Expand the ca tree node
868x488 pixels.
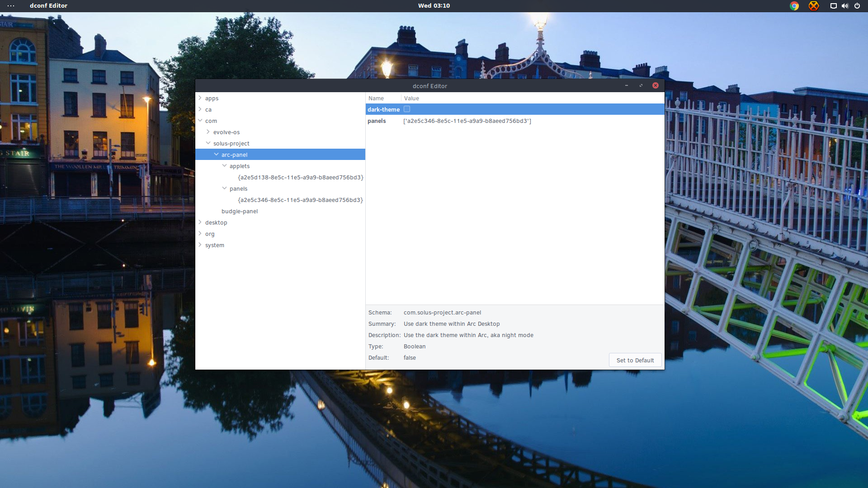[200, 109]
